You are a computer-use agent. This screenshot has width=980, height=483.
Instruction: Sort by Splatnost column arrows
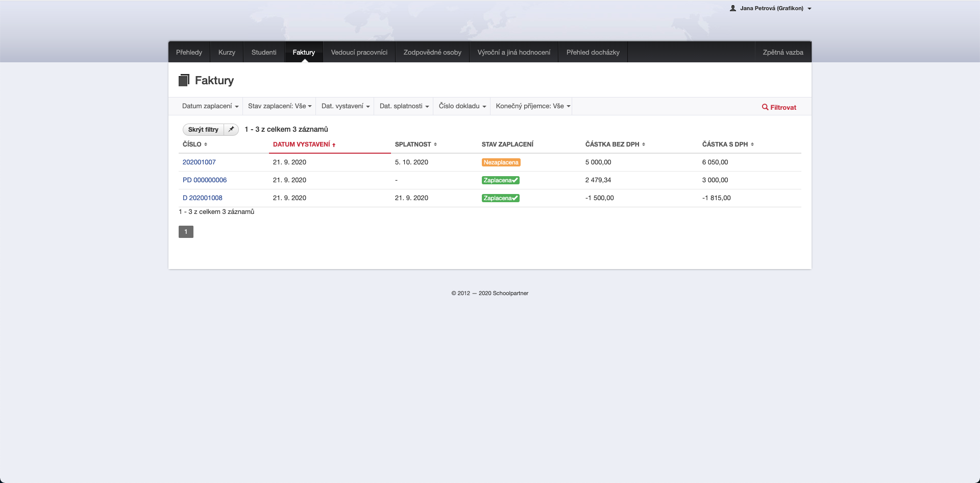435,144
